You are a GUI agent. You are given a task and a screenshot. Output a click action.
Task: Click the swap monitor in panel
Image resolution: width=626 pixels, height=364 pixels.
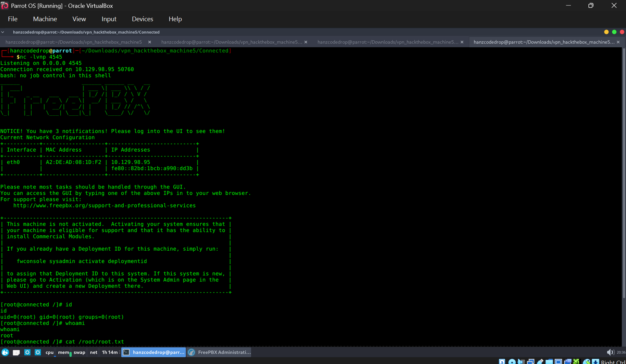point(79,352)
